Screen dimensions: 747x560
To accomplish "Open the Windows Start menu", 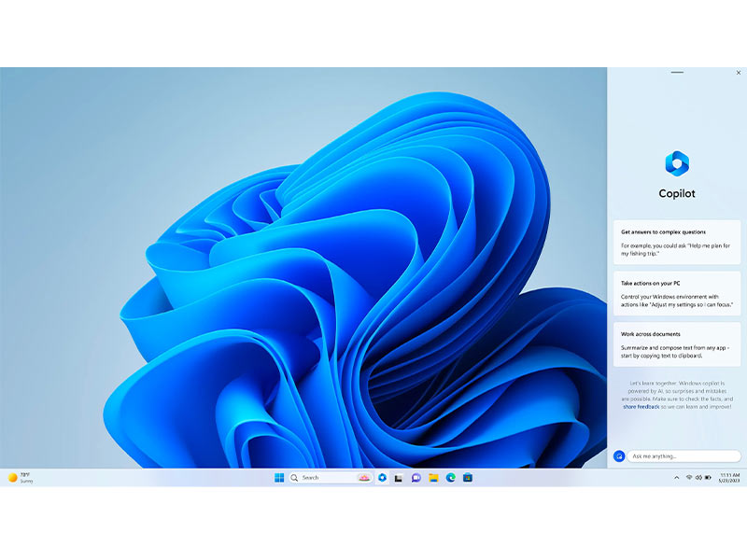I will pos(279,478).
